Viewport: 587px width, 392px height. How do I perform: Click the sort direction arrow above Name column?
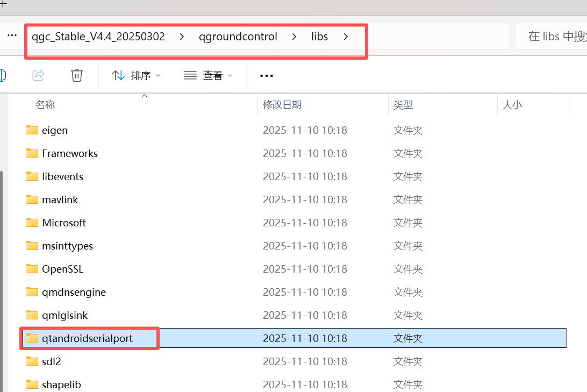coord(144,96)
